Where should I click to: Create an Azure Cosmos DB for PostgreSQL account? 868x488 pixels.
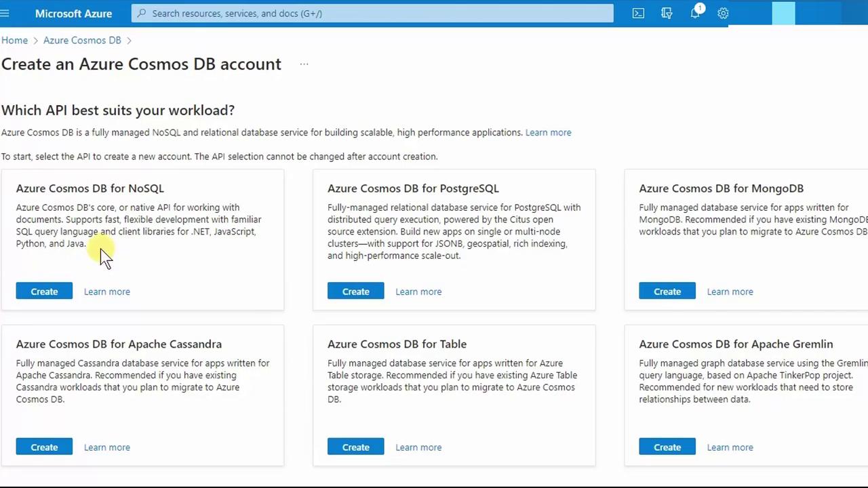[355, 291]
